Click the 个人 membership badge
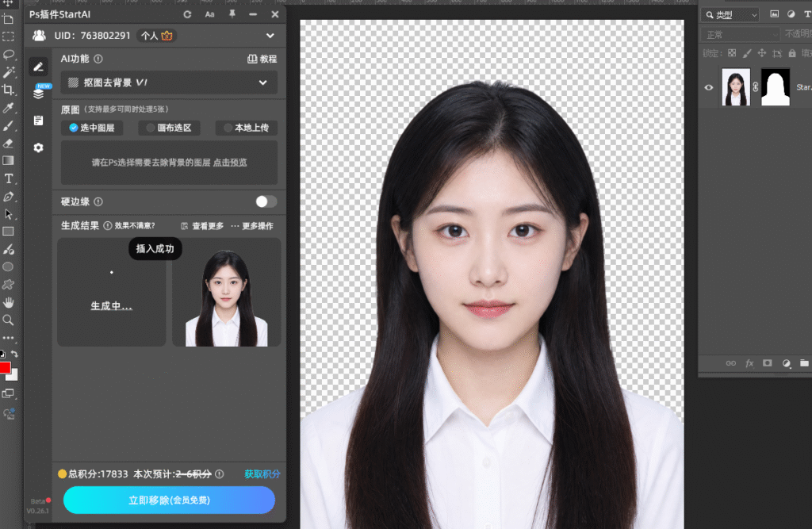 [157, 36]
